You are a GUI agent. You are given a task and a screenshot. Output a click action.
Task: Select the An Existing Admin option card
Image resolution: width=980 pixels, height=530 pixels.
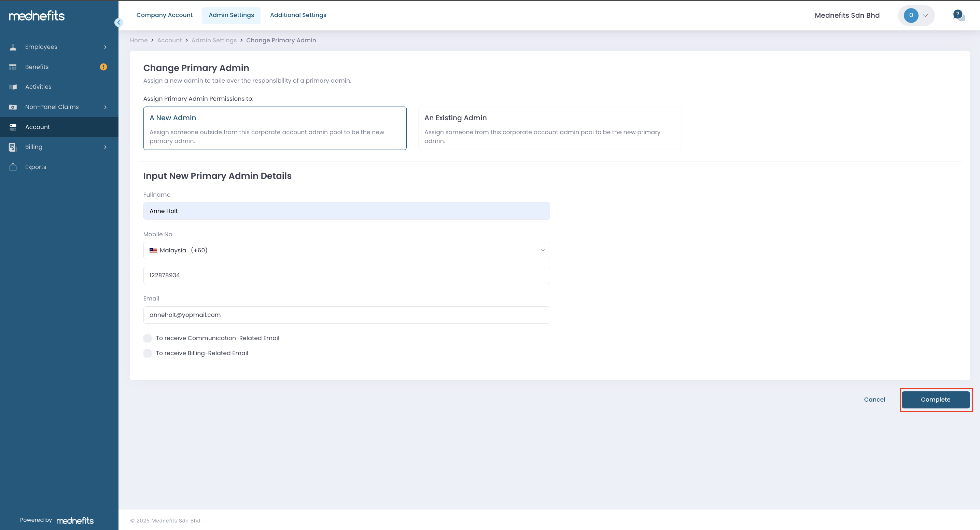tap(550, 128)
